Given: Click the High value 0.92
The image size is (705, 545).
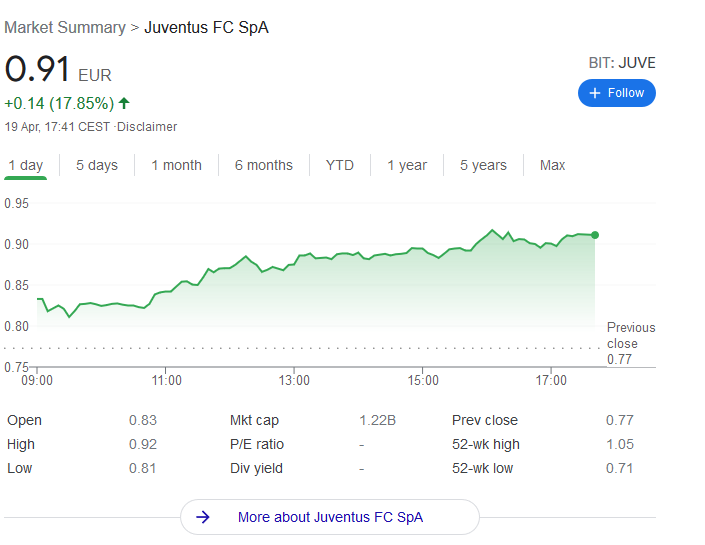Looking at the screenshot, I should click(x=143, y=444).
